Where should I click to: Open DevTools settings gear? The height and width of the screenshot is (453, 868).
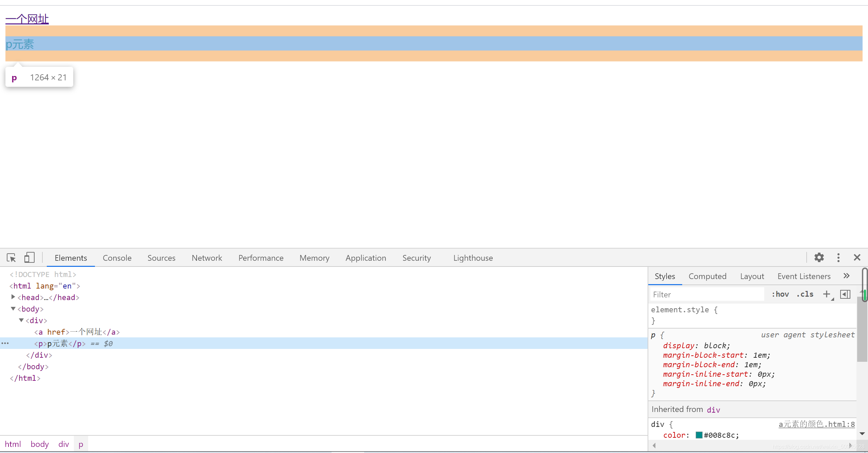(x=819, y=258)
